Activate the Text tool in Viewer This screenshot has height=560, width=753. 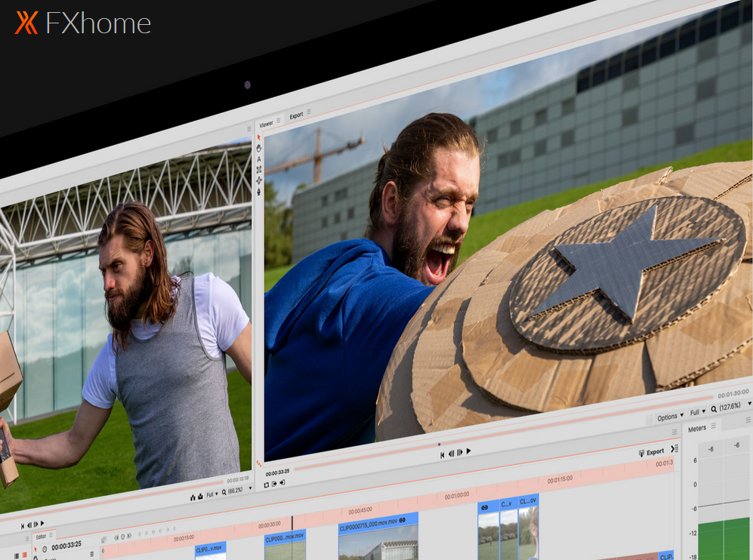coord(259,159)
